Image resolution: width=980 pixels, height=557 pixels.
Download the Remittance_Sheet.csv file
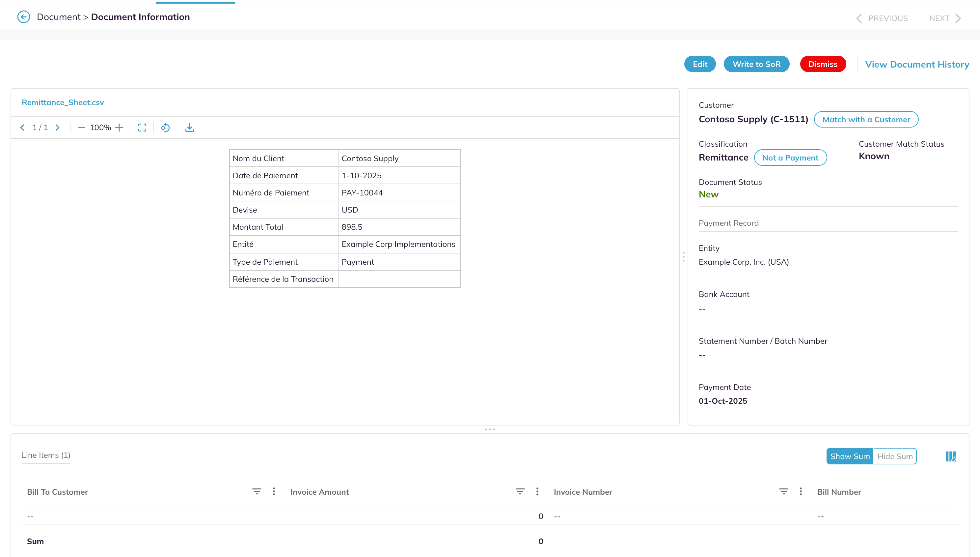coord(190,128)
